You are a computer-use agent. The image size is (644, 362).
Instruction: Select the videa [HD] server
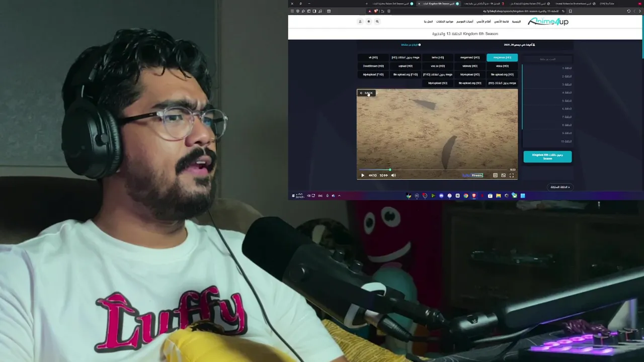coord(502,66)
